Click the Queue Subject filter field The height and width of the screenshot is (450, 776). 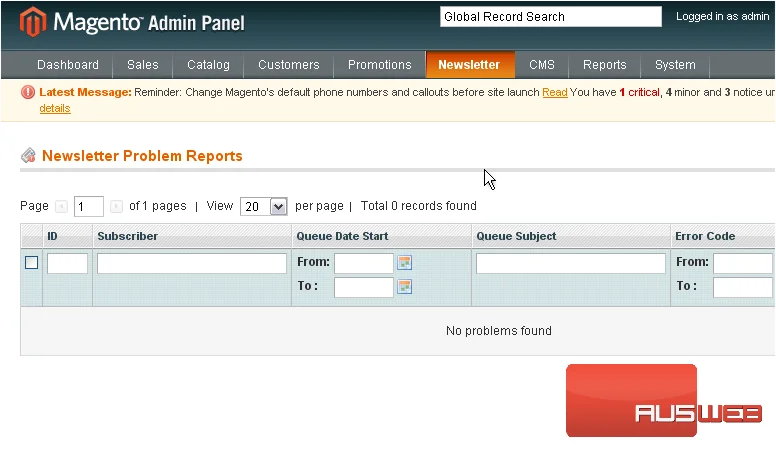(571, 263)
